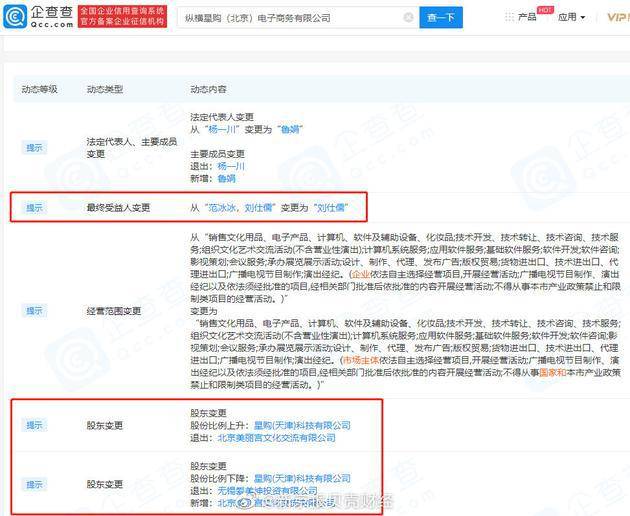Open 刘仕儒 link after 变更为
This screenshot has height=516, width=630.
[331, 208]
